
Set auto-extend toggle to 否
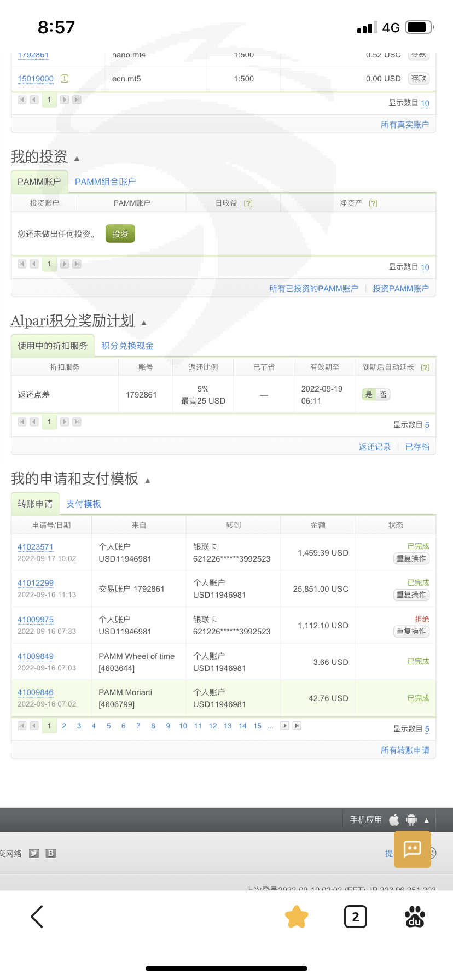coord(383,394)
